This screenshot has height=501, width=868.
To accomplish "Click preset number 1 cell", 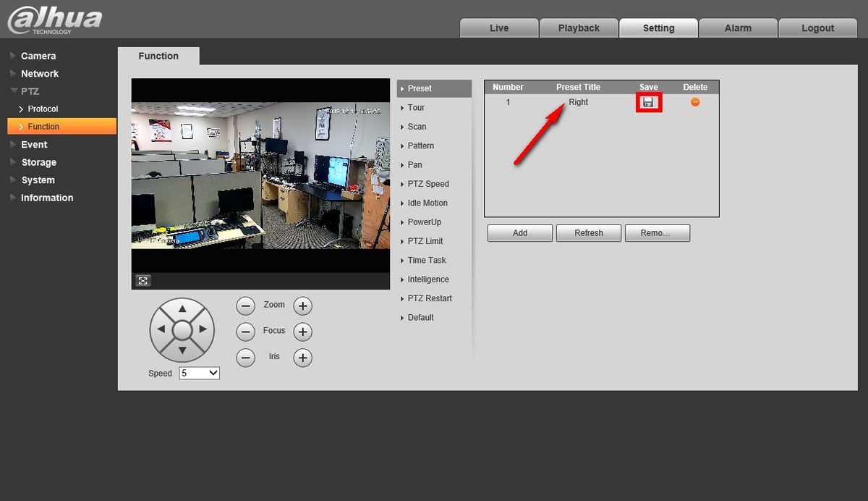I will click(508, 102).
